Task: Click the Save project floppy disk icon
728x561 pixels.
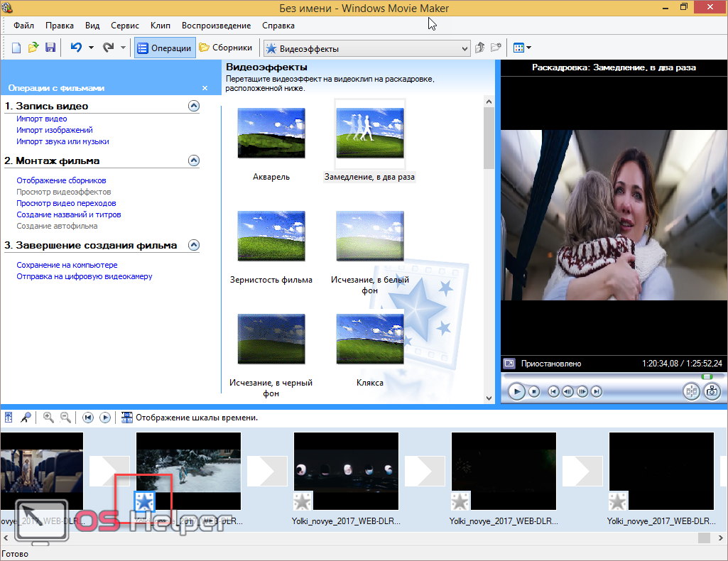Action: tap(50, 48)
